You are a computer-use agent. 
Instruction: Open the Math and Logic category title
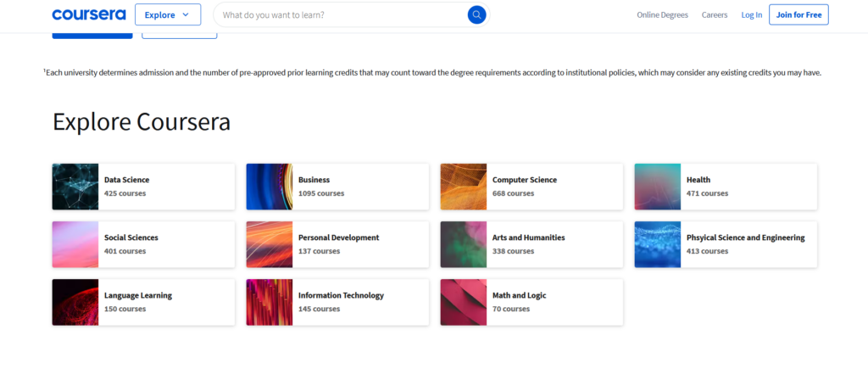[x=520, y=295]
